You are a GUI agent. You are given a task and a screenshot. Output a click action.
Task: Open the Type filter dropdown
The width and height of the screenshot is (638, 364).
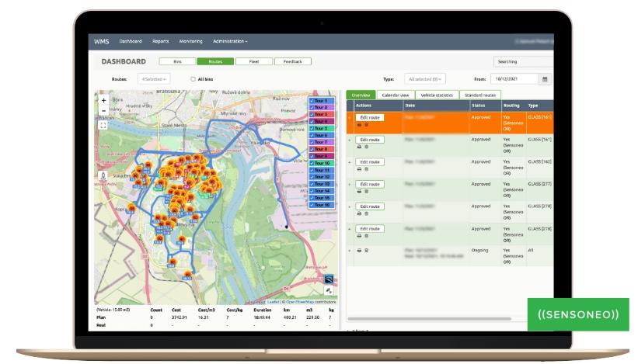point(426,78)
